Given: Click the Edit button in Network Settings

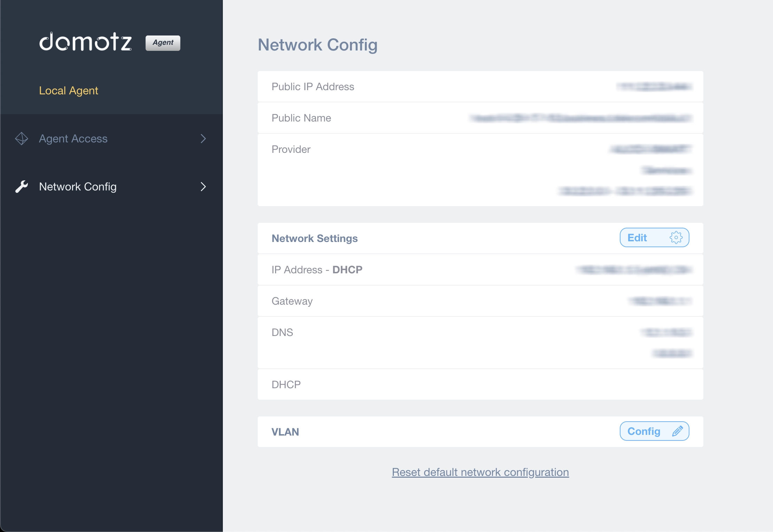Looking at the screenshot, I should 654,237.
